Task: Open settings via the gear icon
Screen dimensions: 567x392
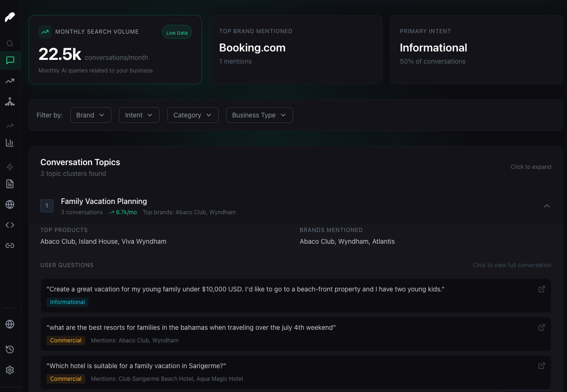Action: coord(10,370)
